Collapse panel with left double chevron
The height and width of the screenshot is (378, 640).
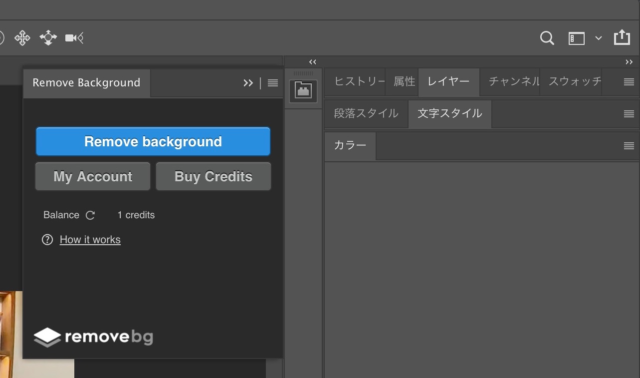coord(313,62)
